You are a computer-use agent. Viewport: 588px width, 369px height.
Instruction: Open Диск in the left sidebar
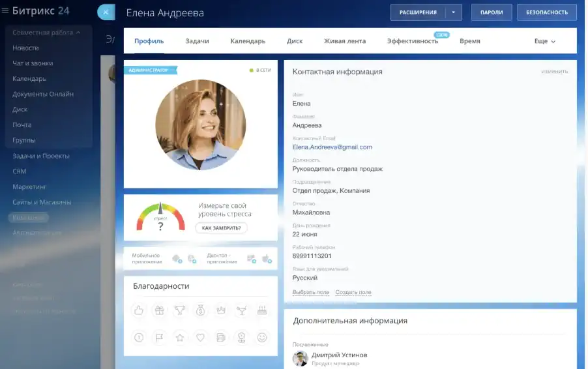pyautogui.click(x=20, y=110)
